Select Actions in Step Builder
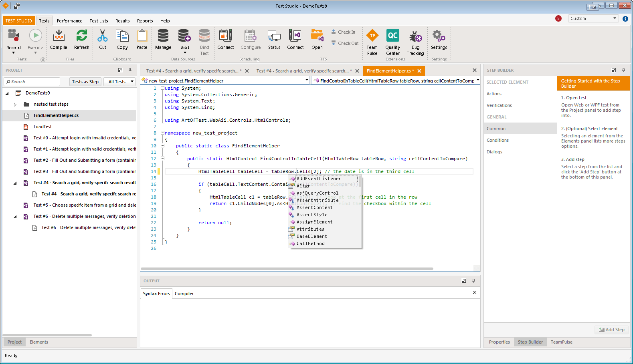Viewport: 633px width, 364px height. [x=494, y=94]
